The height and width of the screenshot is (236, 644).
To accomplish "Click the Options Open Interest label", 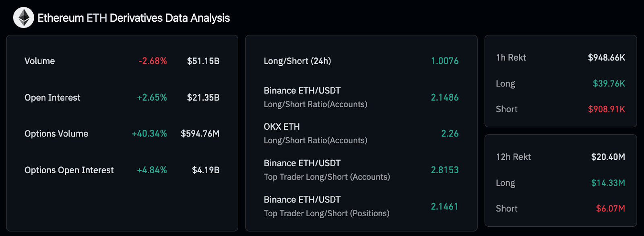I will [x=69, y=170].
